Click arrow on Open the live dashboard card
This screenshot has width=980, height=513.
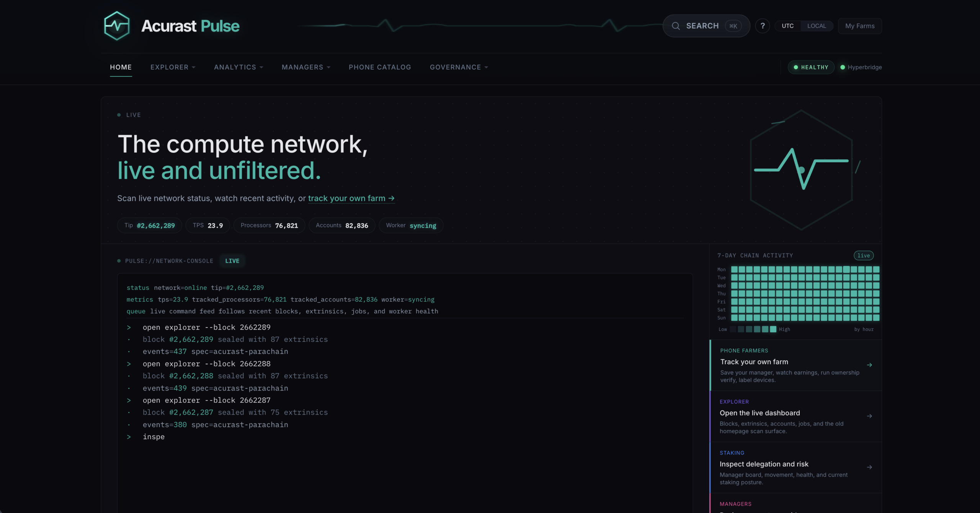point(869,416)
